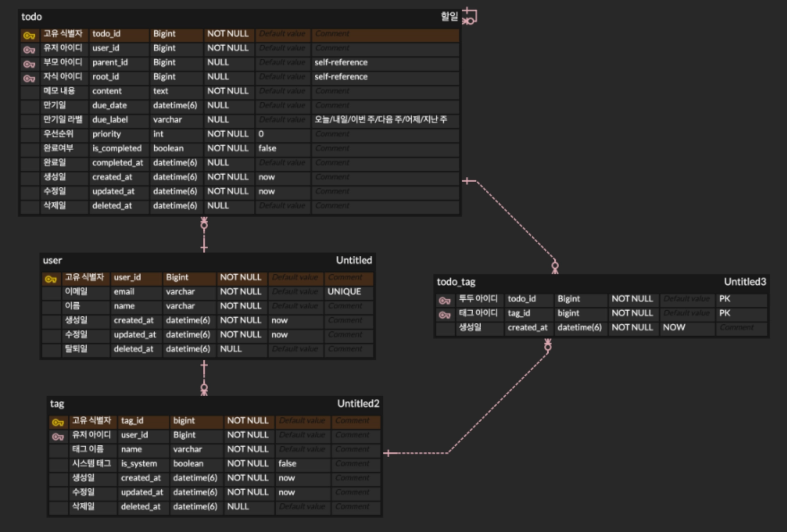The image size is (787, 532).
Task: Click 'false' default value of is_system
Action: [287, 463]
